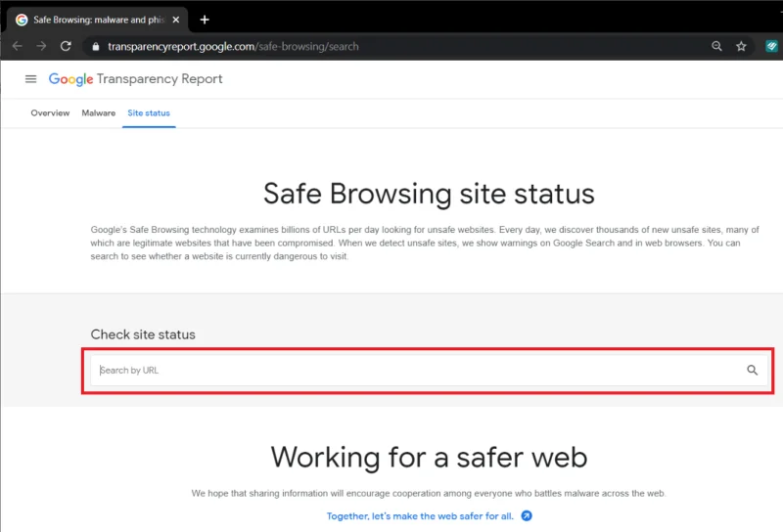Click the browser forward arrow

(x=41, y=46)
